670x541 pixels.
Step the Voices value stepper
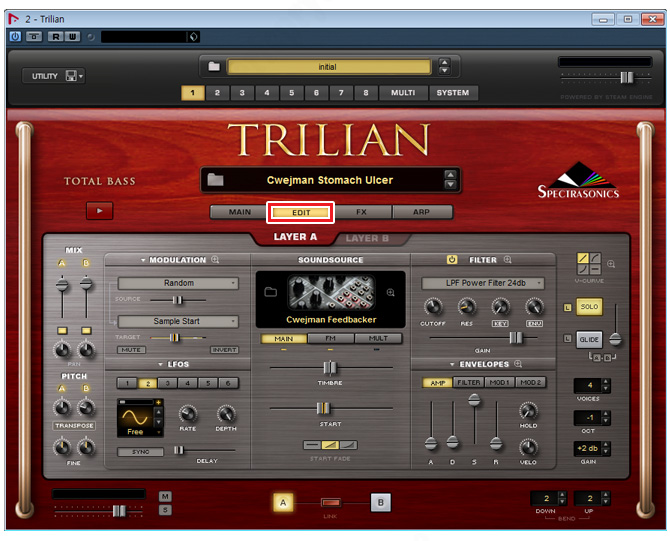click(605, 385)
